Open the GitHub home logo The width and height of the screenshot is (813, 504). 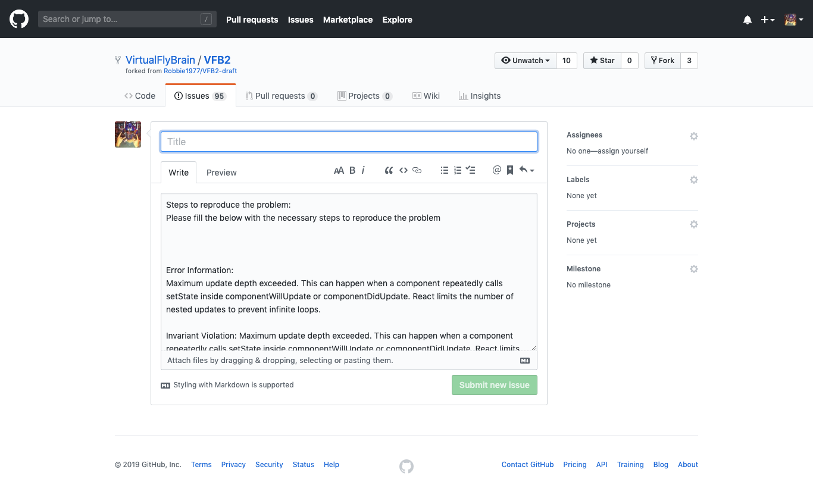coord(19,19)
